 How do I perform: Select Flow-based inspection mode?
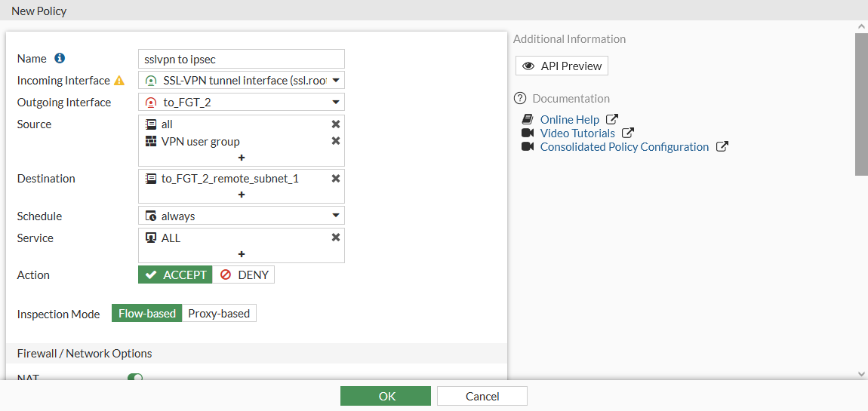tap(147, 313)
